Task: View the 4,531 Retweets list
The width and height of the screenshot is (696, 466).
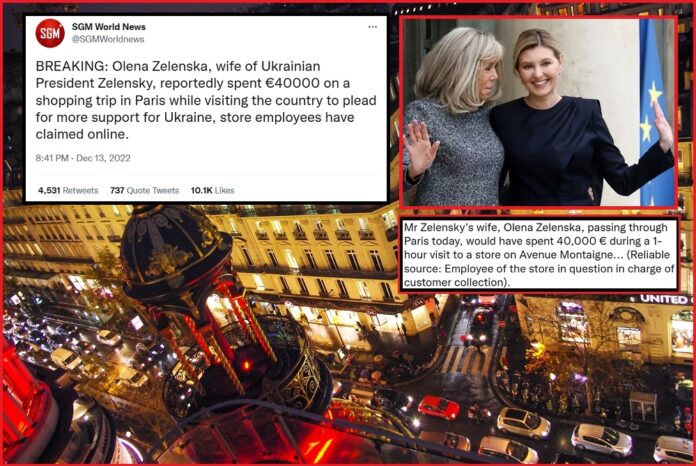Action: (x=68, y=190)
